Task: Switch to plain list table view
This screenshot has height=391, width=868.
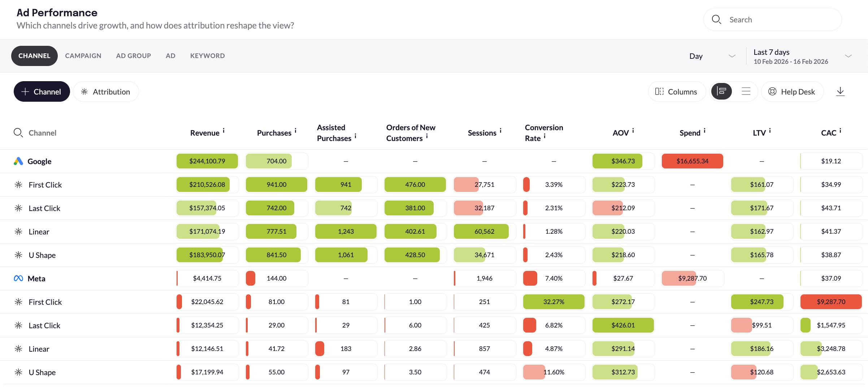Action: click(746, 92)
